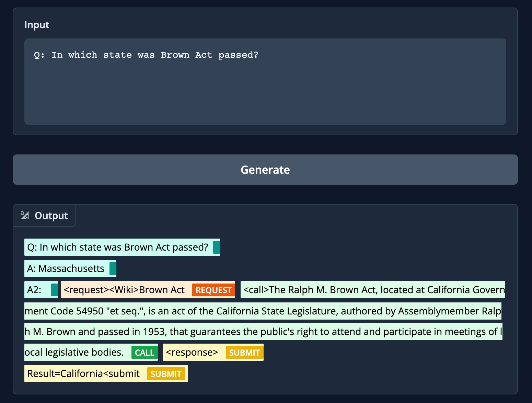Select the 'A: Massachusetts' highlighted segment
This screenshot has width=532, height=403.
click(x=66, y=268)
